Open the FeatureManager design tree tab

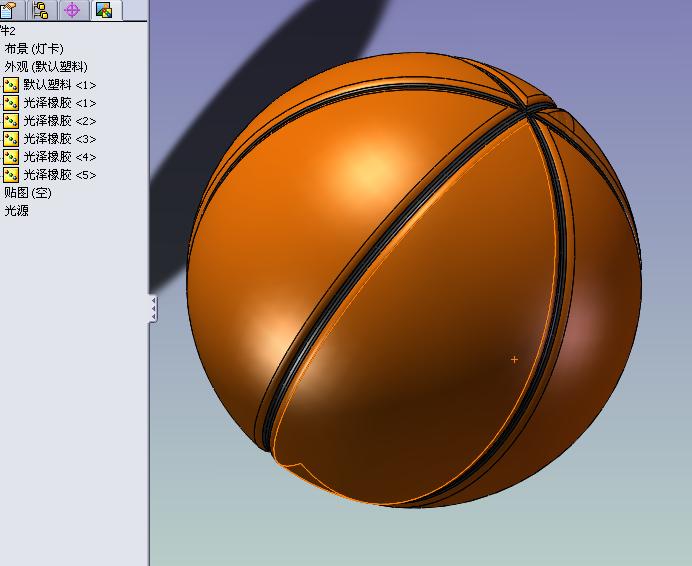[x=9, y=10]
